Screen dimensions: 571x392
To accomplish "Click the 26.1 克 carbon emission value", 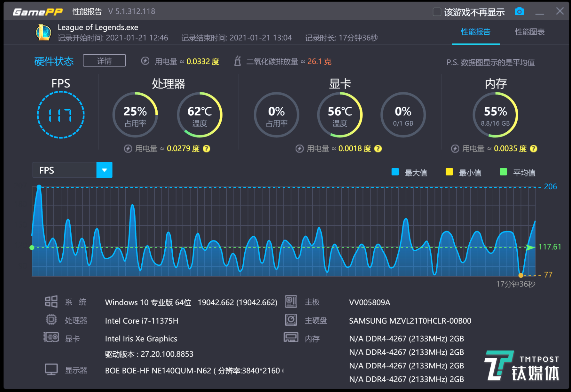I will [319, 61].
